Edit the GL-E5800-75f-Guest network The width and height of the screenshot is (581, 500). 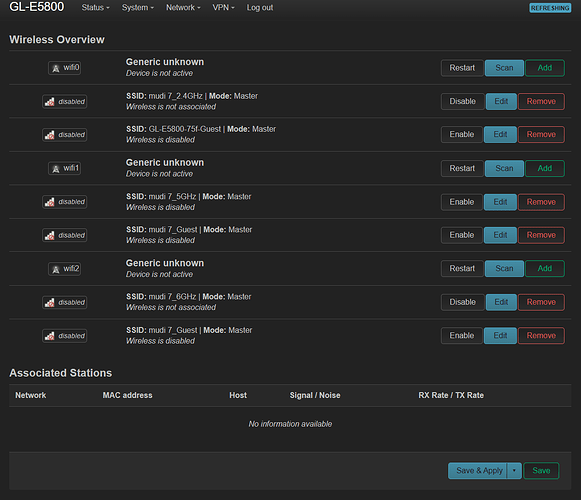[x=500, y=134]
